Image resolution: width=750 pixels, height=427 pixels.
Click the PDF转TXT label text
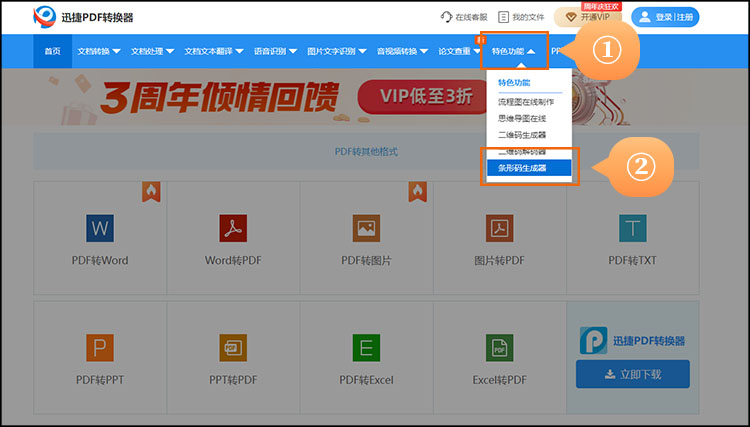coord(632,261)
